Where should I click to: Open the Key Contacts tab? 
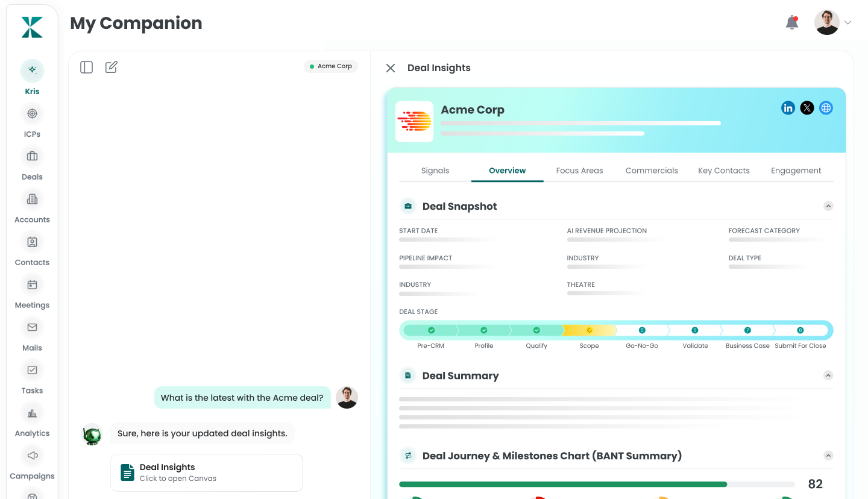(724, 171)
